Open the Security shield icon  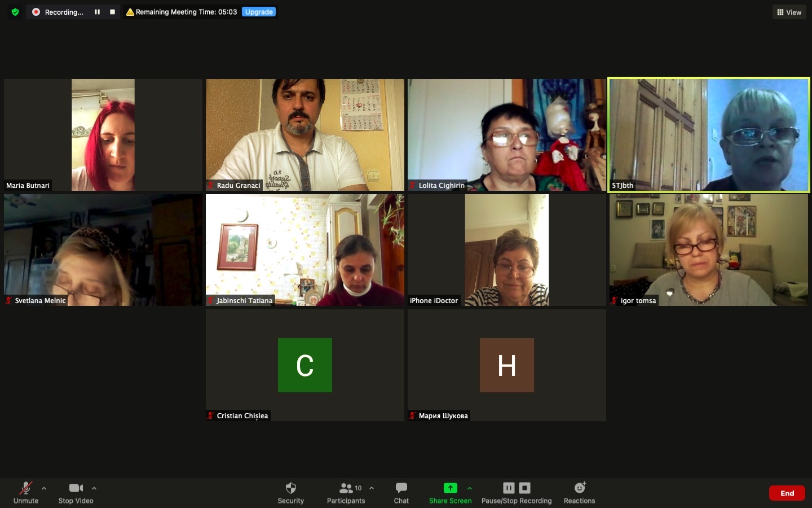coord(290,488)
